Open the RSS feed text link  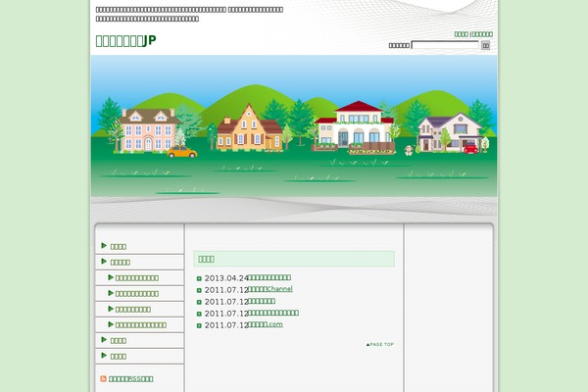tap(130, 379)
